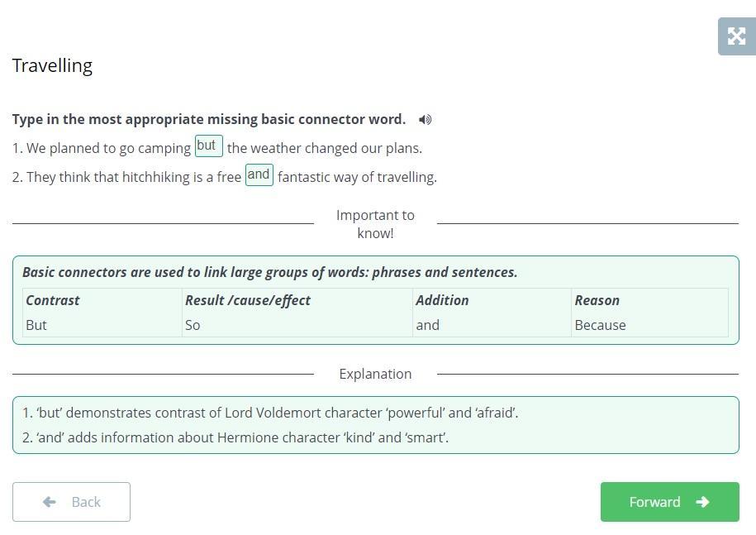Viewport: 756px width, 535px height.
Task: Click the 'Contrast' column header
Action: pos(53,300)
